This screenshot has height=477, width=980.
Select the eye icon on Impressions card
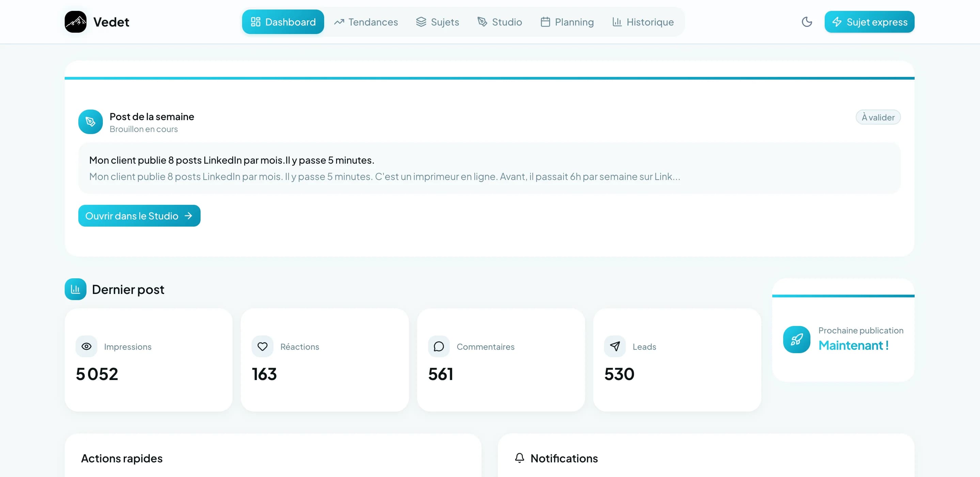[86, 346]
